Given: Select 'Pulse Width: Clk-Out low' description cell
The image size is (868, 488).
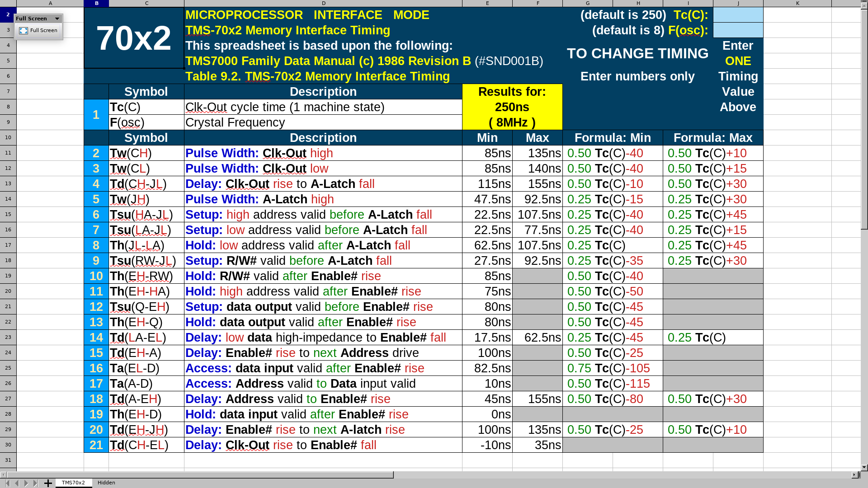Looking at the screenshot, I should [x=323, y=169].
